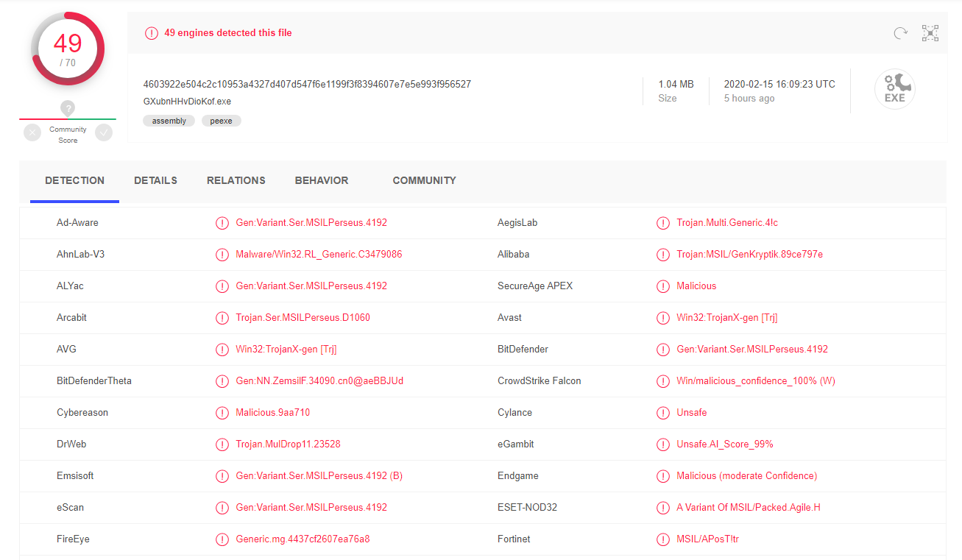Click the alert icon in the BitDefender row
This screenshot has width=962, height=560.
pos(663,350)
